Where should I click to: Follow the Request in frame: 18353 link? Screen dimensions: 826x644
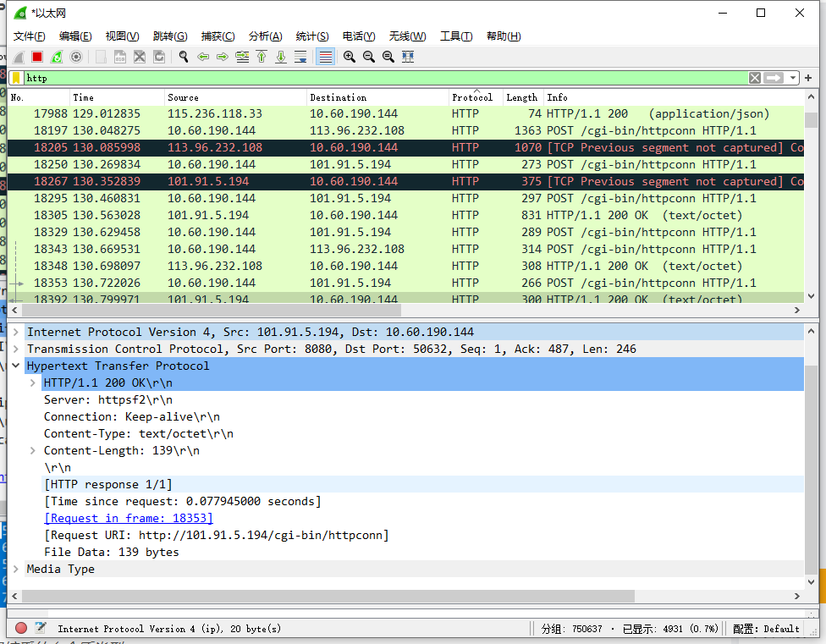coord(129,518)
